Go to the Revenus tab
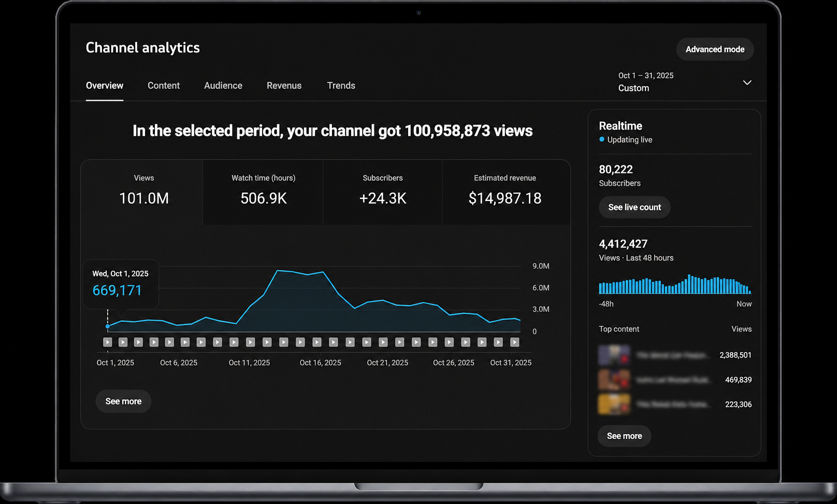Viewport: 837px width, 504px height. point(284,85)
